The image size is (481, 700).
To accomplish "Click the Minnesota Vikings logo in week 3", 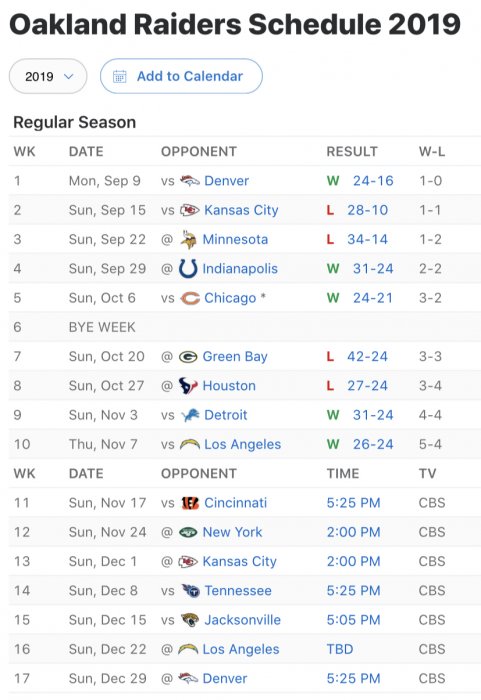I will click(x=188, y=239).
